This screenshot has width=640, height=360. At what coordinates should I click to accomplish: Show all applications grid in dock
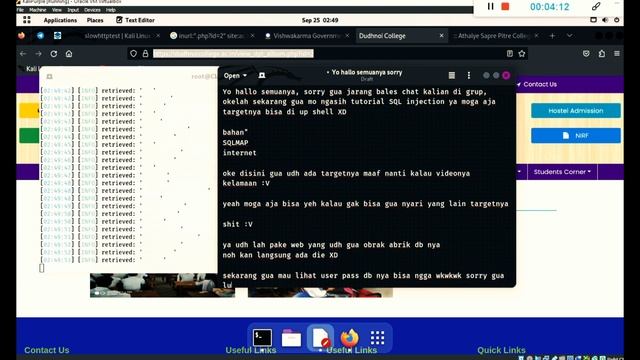(377, 338)
